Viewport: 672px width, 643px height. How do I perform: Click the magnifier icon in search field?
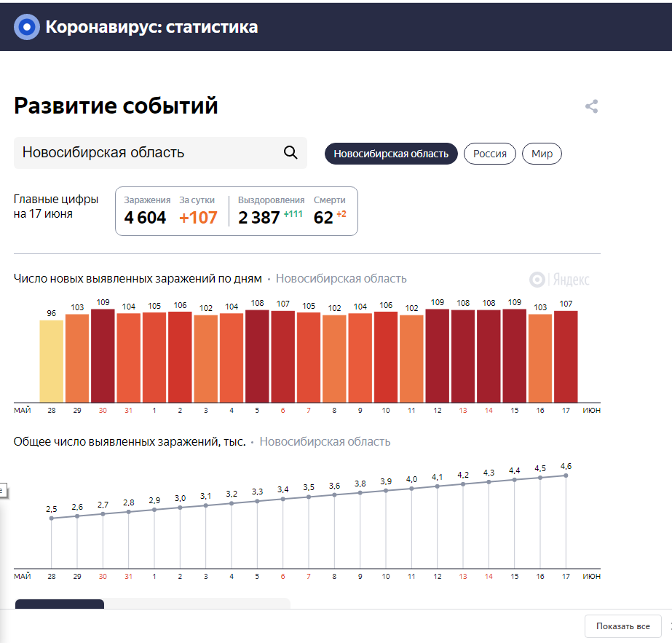point(290,152)
